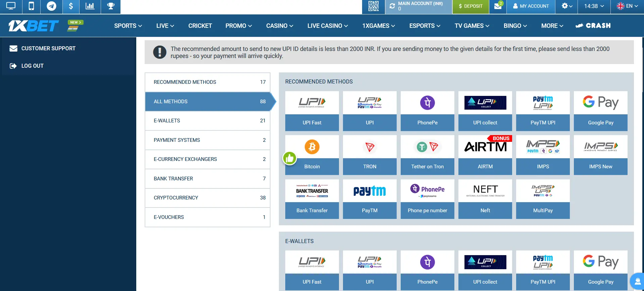644x291 pixels.
Task: Choose PhonePe in Recommended Methods
Action: click(x=428, y=111)
